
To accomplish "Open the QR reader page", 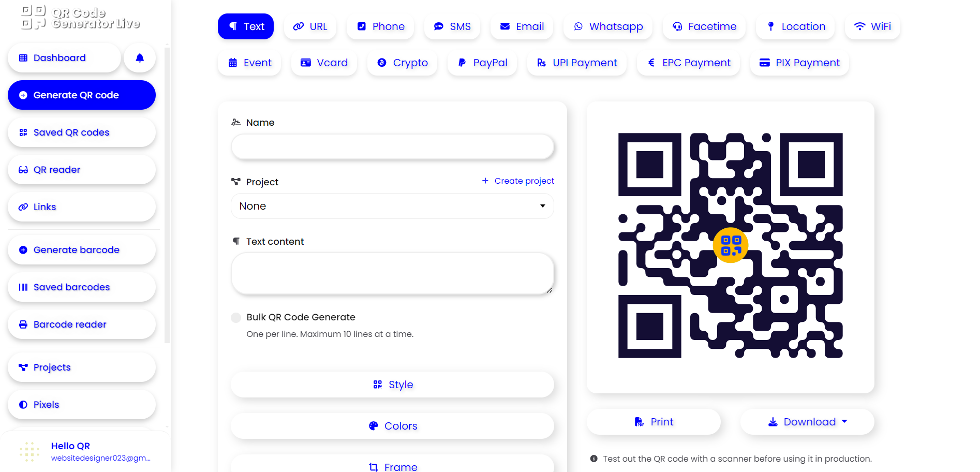I will click(x=82, y=170).
